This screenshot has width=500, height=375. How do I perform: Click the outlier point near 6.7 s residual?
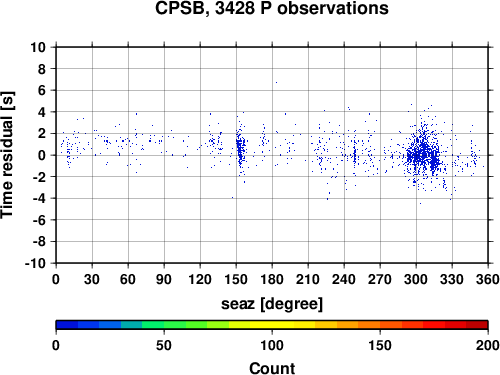pyautogui.click(x=276, y=82)
